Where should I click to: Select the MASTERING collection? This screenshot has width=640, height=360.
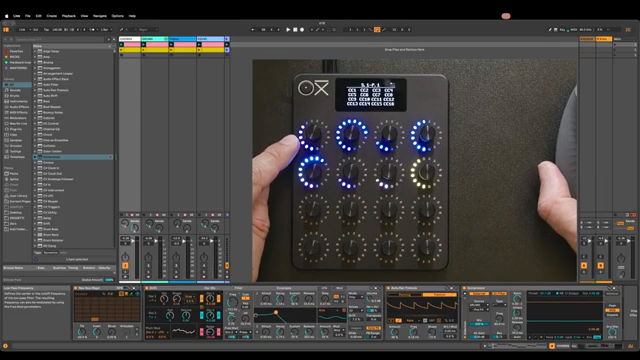(18, 68)
